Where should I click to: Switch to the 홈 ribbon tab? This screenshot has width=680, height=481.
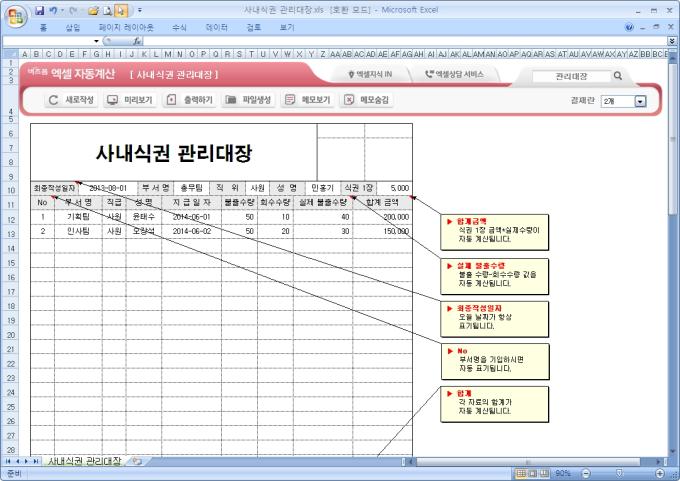tap(43, 27)
